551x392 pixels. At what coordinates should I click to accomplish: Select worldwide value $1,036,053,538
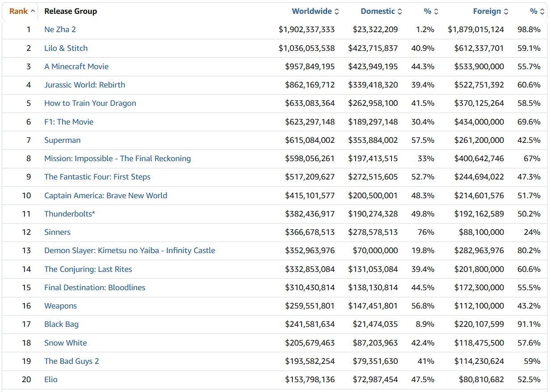307,48
